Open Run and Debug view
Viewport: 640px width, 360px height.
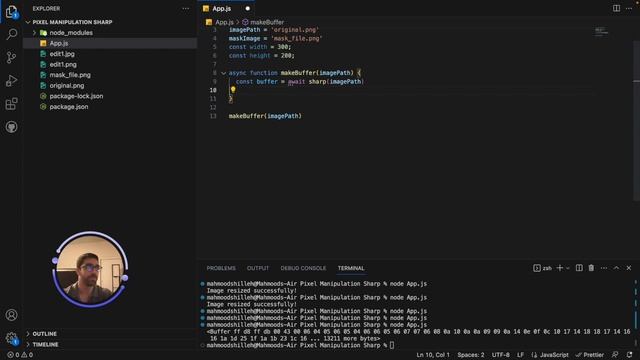pyautogui.click(x=11, y=81)
